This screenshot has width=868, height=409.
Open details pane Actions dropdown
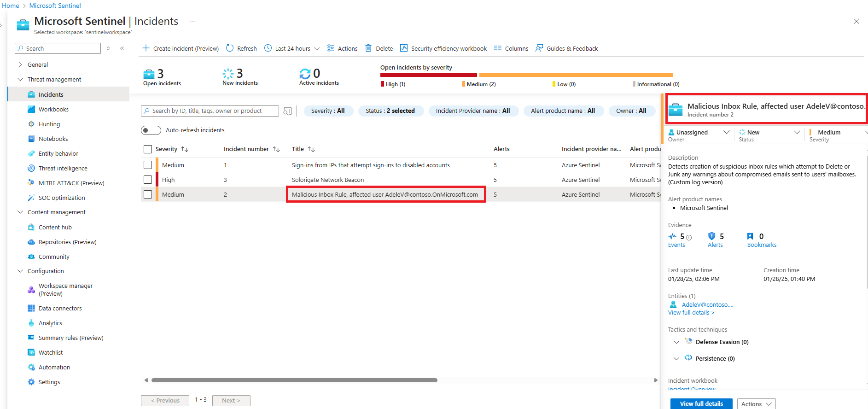[756, 404]
